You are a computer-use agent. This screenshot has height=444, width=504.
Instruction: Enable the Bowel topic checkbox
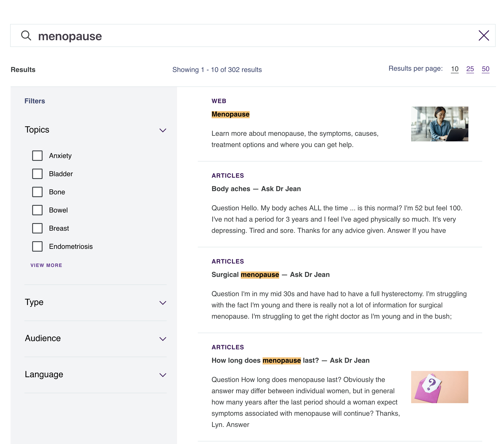tap(37, 210)
